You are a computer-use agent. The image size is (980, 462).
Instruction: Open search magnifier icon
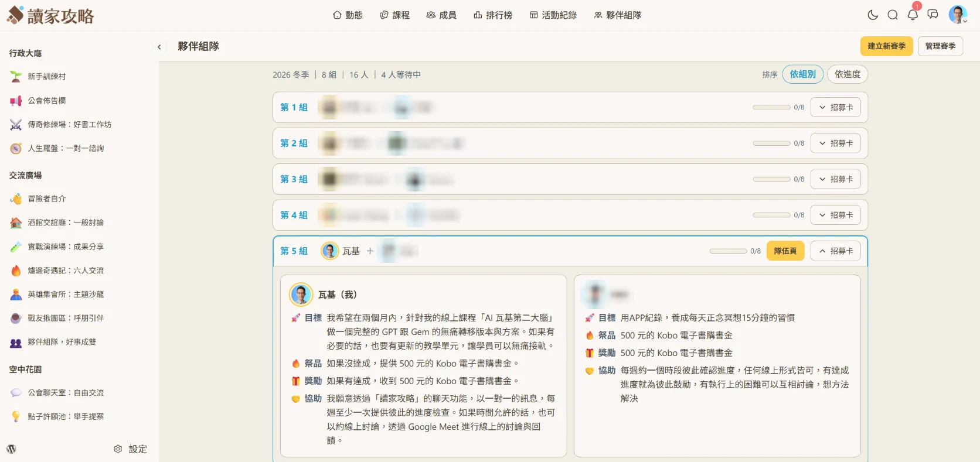coord(893,15)
